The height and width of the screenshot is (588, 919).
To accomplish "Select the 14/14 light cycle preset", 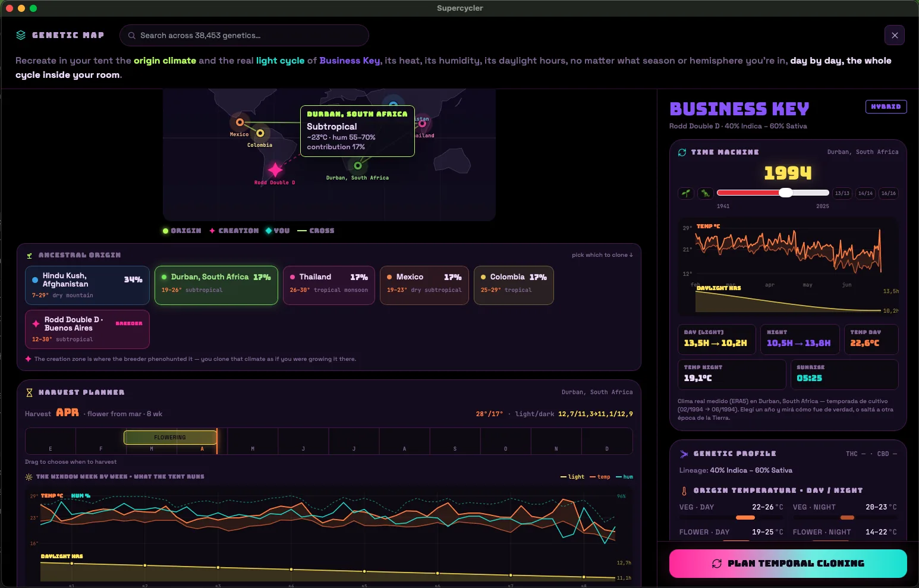I will point(866,193).
